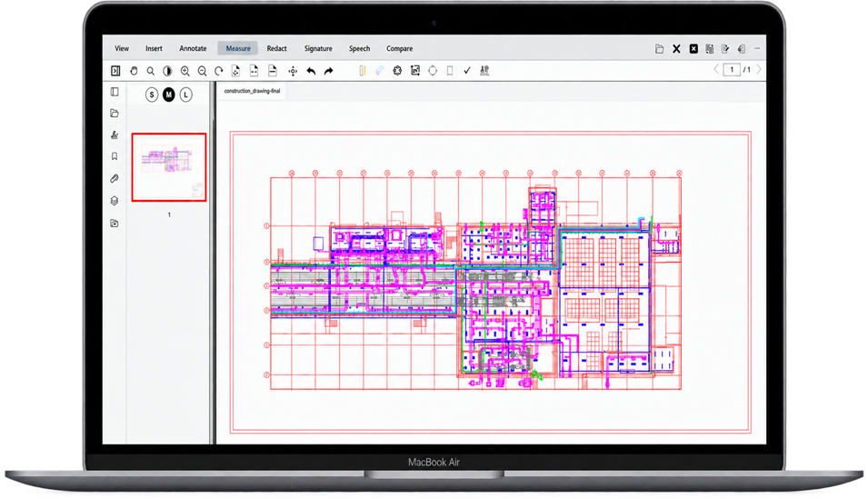
Task: Open the attachments paperclip panel
Action: point(115,178)
